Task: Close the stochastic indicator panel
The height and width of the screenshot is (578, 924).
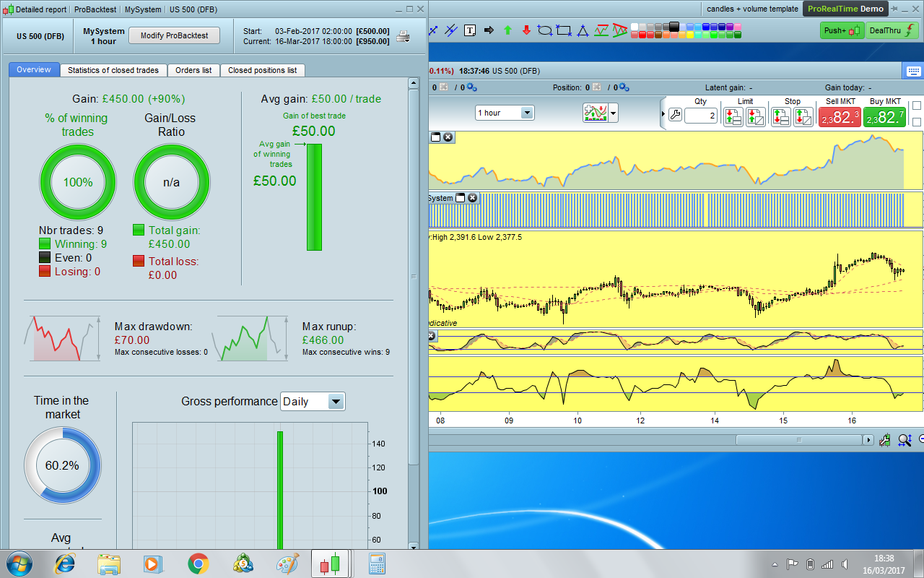Action: (x=432, y=336)
